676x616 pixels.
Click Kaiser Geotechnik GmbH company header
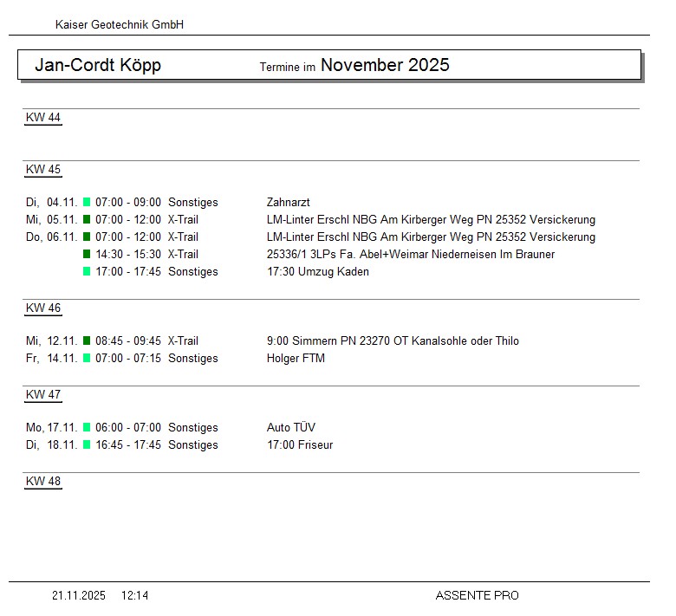(120, 25)
